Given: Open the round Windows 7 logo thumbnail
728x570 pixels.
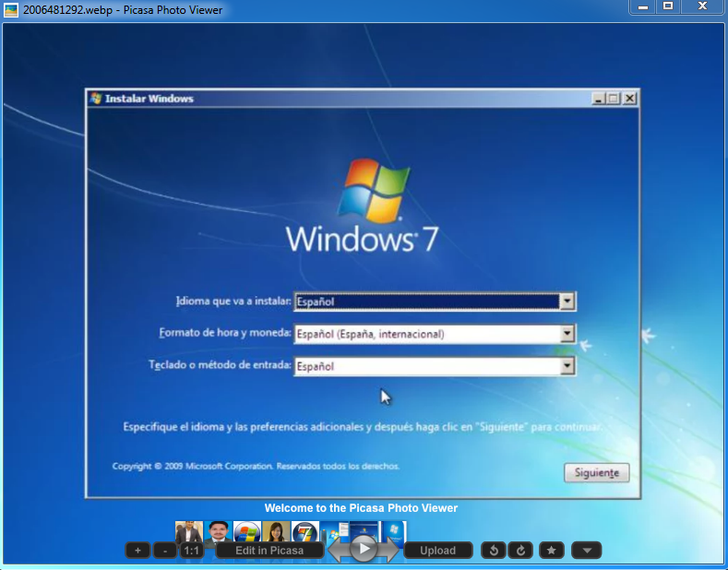Looking at the screenshot, I should point(305,532).
